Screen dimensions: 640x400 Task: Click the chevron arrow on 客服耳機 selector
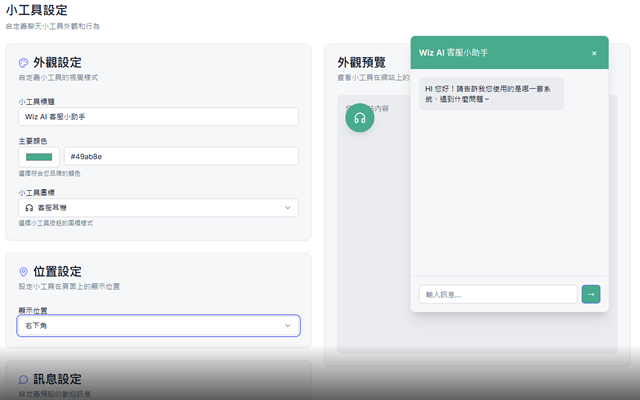click(288, 208)
